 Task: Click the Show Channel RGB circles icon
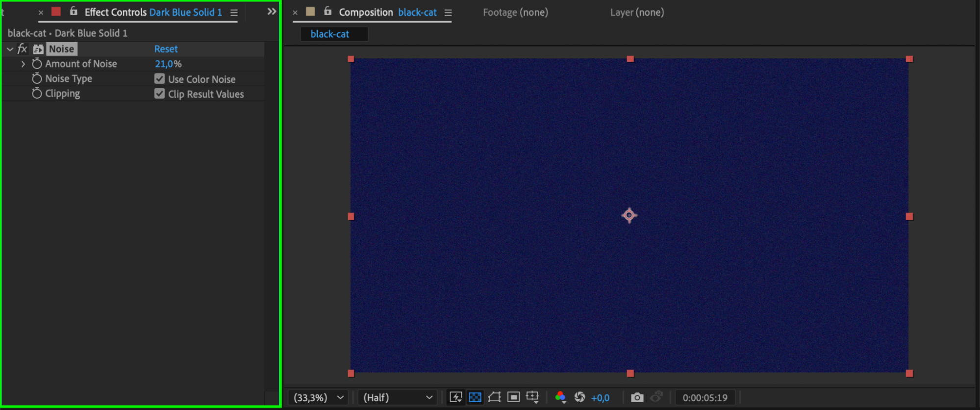(x=560, y=397)
